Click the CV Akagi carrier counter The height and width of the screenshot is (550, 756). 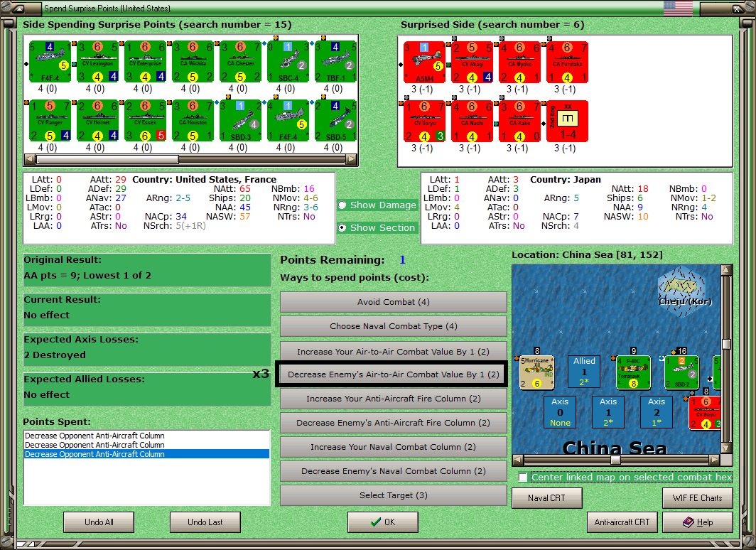coord(472,63)
